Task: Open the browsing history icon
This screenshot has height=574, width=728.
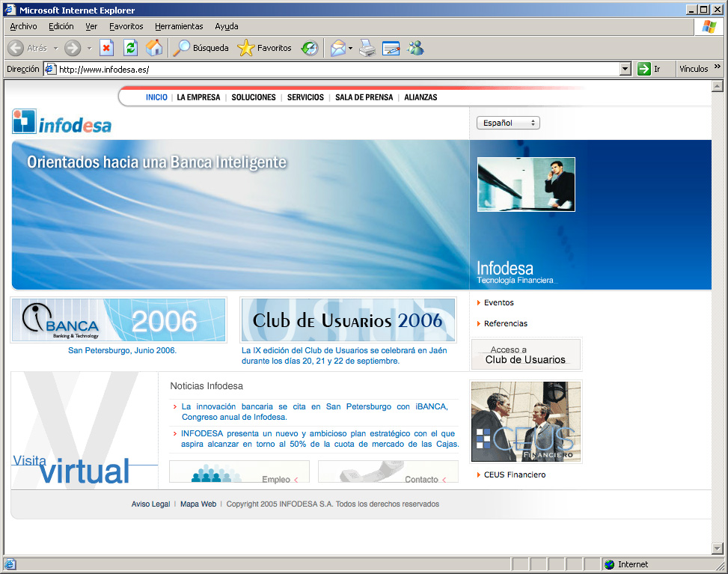Action: [x=309, y=48]
